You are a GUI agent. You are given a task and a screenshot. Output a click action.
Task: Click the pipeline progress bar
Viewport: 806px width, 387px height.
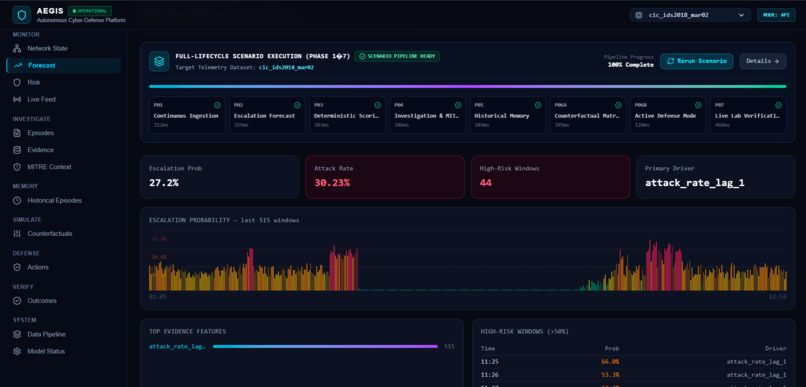point(467,86)
